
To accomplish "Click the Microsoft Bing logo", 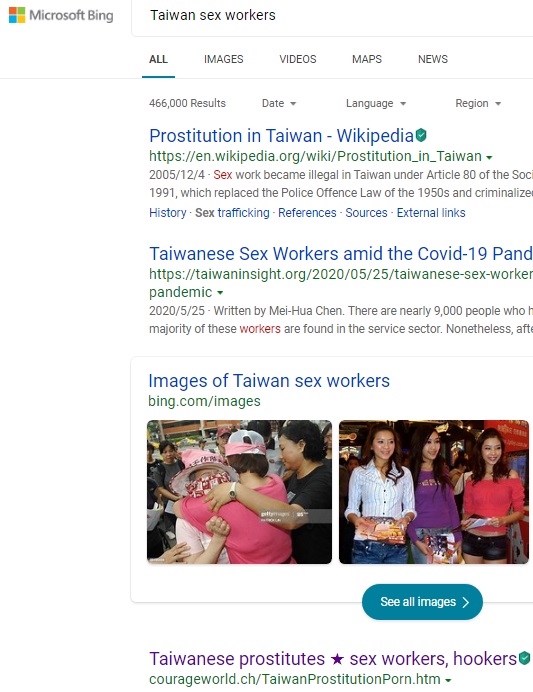I will [x=61, y=15].
